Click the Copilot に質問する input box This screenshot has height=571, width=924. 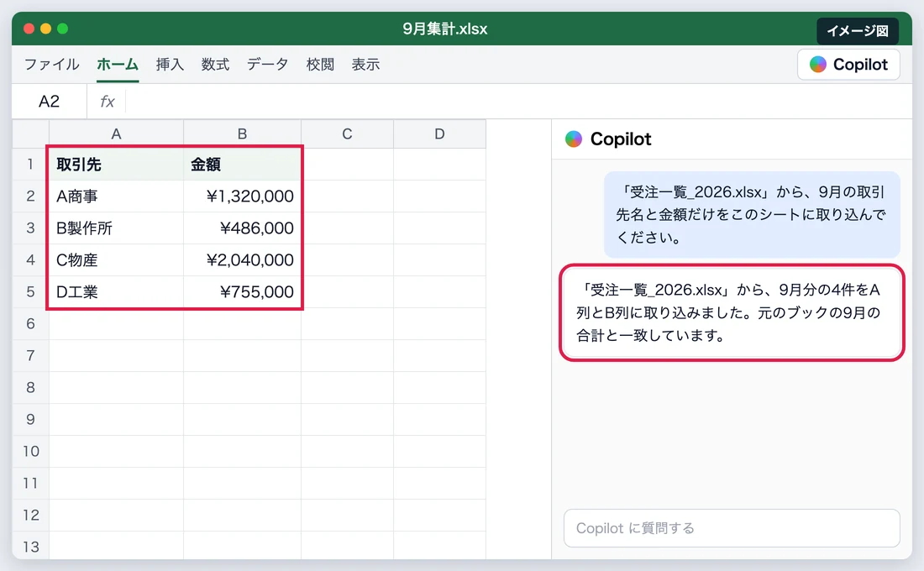pyautogui.click(x=732, y=528)
